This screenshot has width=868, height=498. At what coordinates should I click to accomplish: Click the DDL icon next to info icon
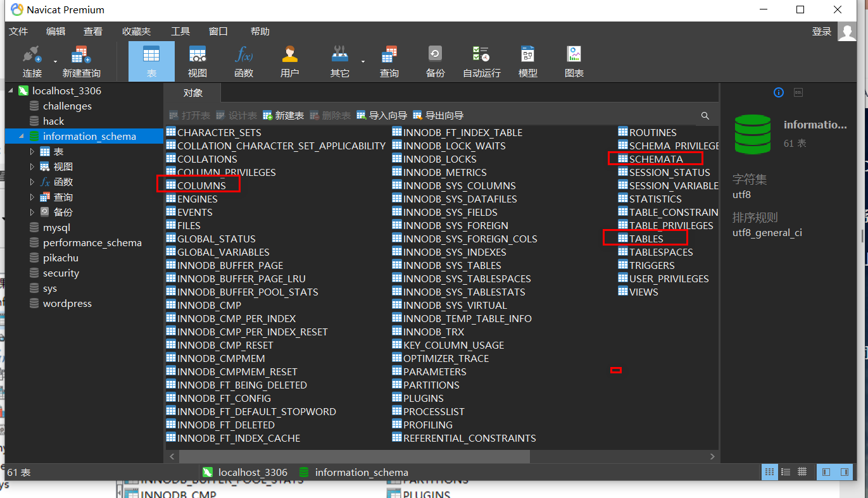click(x=798, y=92)
